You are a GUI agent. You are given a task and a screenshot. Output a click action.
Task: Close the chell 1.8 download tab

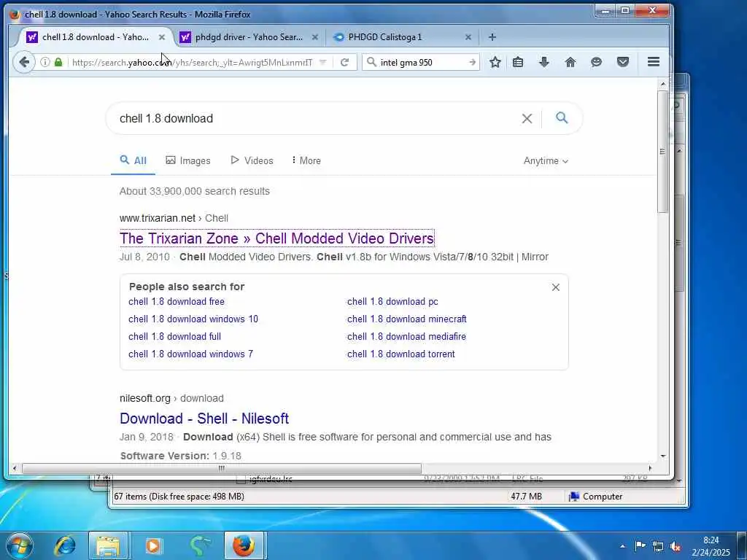click(162, 37)
